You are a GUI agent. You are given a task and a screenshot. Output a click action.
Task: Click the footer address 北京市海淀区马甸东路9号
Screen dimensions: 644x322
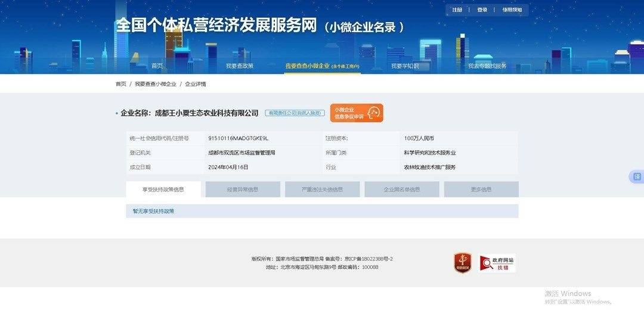(x=308, y=267)
